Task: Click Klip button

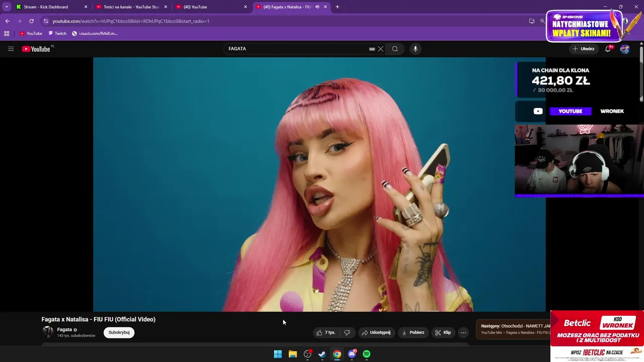Action: coord(443,332)
